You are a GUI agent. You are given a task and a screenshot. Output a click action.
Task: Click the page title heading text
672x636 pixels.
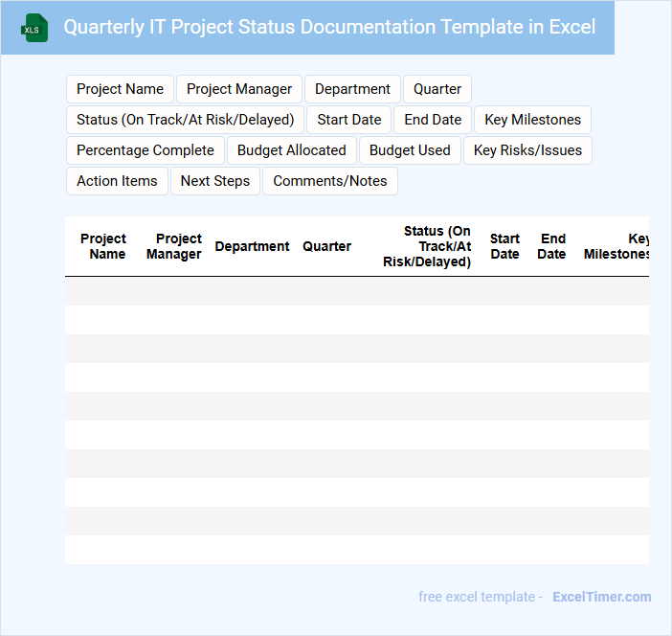pos(329,27)
